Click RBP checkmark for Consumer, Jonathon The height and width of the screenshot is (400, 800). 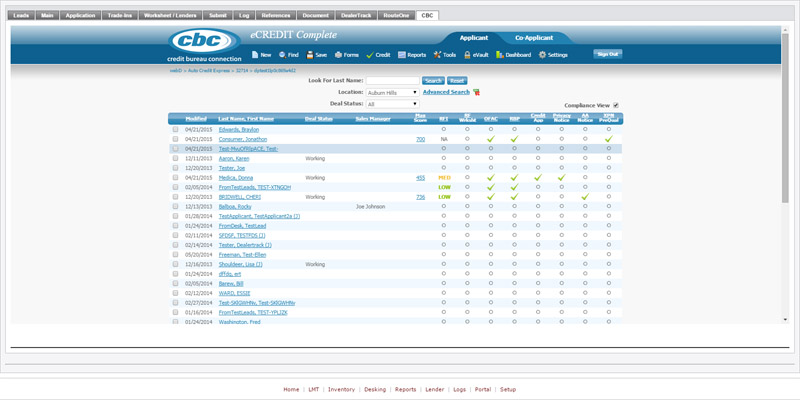pos(514,139)
